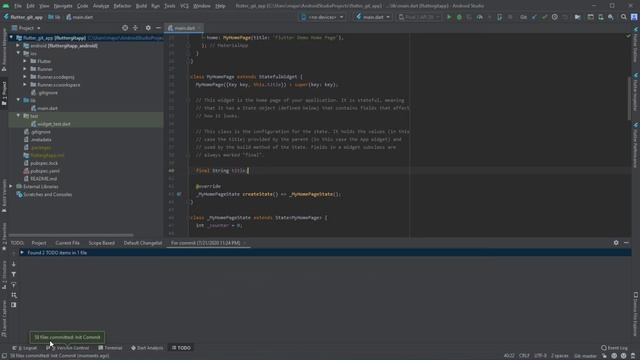Screen dimensions: 640x360
Task: Select widget_test.dart in project tree
Action: (x=53, y=124)
